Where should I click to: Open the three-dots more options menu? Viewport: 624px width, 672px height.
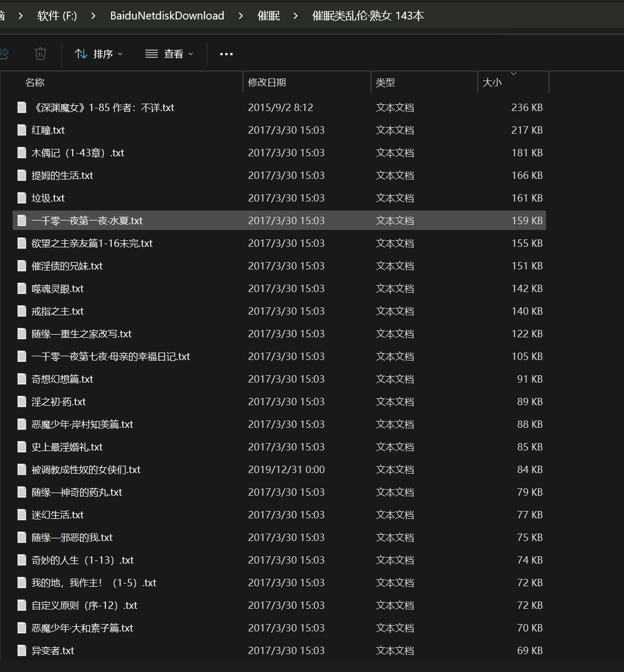point(226,54)
